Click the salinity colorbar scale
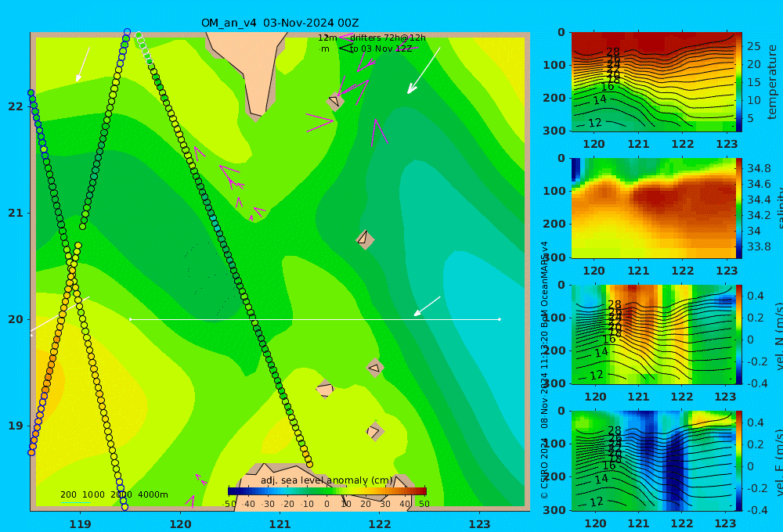 point(739,208)
